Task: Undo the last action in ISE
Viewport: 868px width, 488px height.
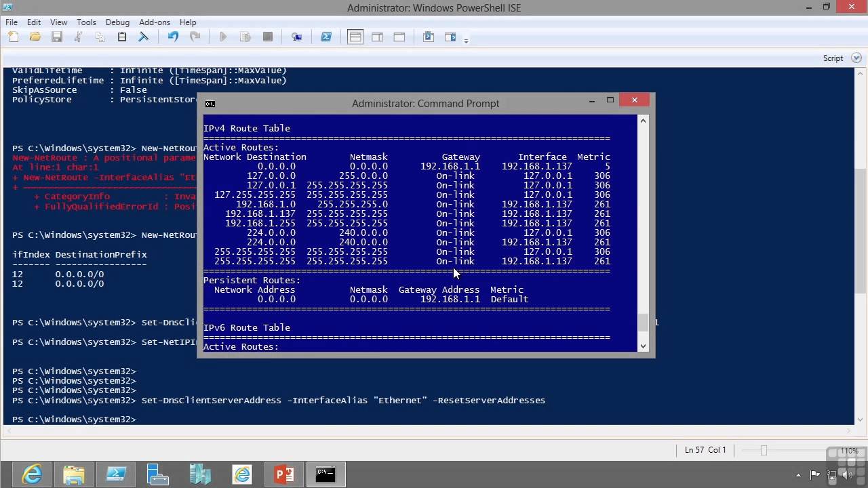Action: [173, 37]
